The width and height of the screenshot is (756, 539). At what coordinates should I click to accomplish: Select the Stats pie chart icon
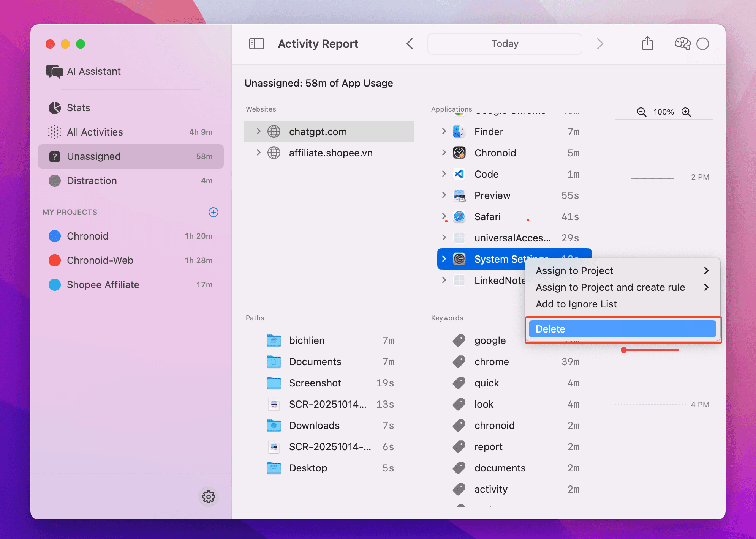point(55,108)
